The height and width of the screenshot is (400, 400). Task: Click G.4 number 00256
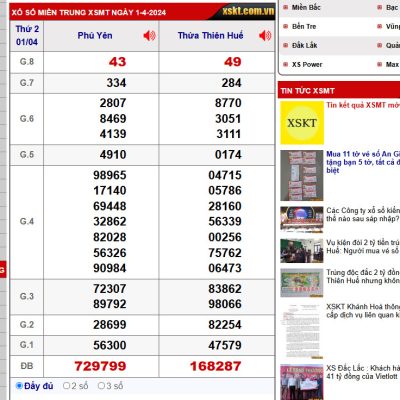point(225,237)
